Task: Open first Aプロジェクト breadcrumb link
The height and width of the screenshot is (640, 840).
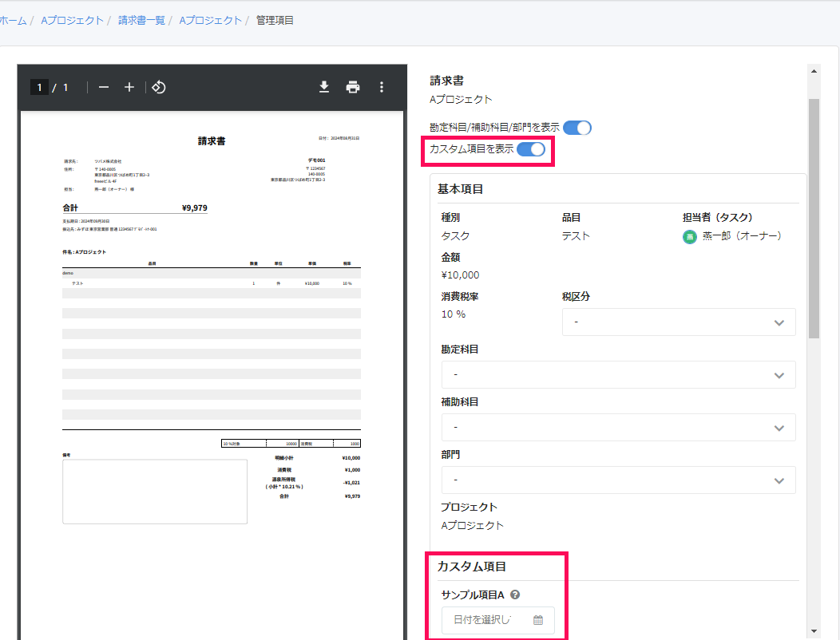Action: [x=73, y=21]
